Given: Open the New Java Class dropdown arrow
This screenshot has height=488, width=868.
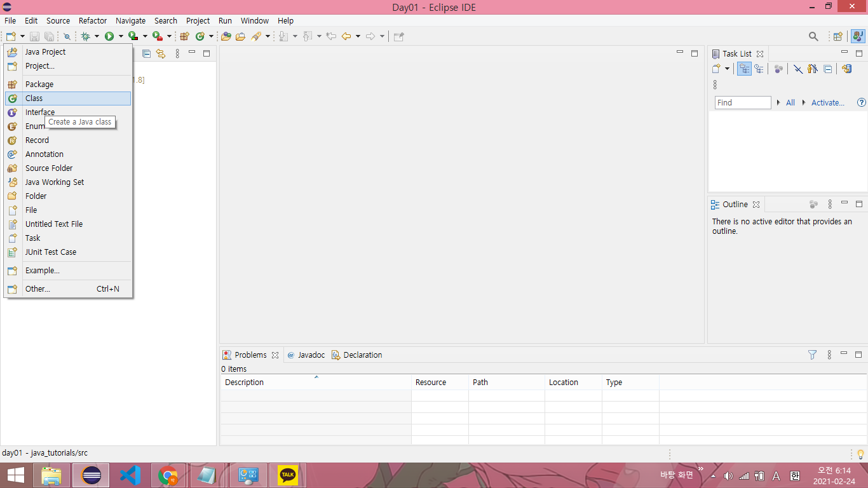Looking at the screenshot, I should 211,36.
